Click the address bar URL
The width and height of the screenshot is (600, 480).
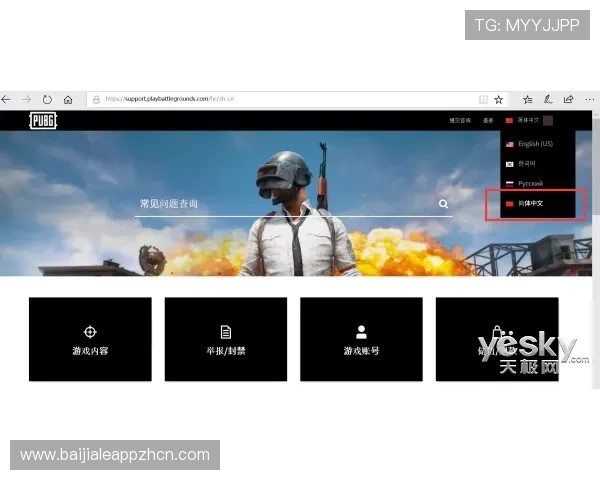pyautogui.click(x=170, y=99)
